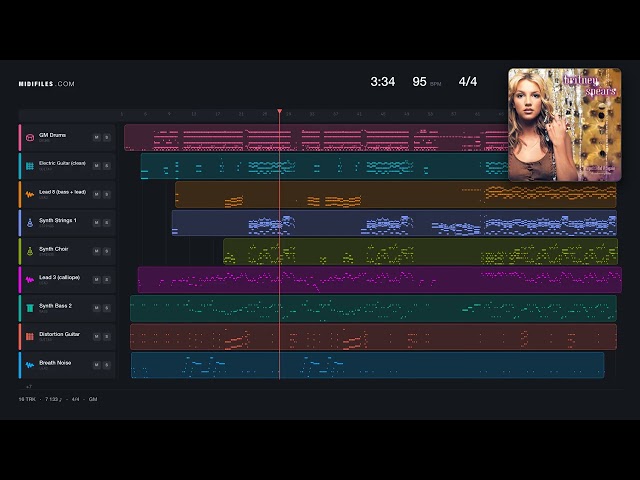Screen dimensions: 640x480
Task: Click the Synth Strings 1 instrument icon
Action: [x=30, y=223]
